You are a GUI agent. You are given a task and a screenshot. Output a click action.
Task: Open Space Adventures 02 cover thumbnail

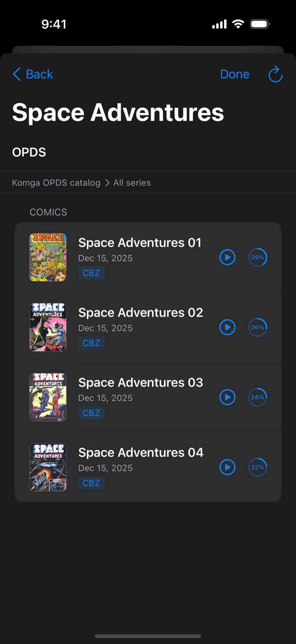48,327
